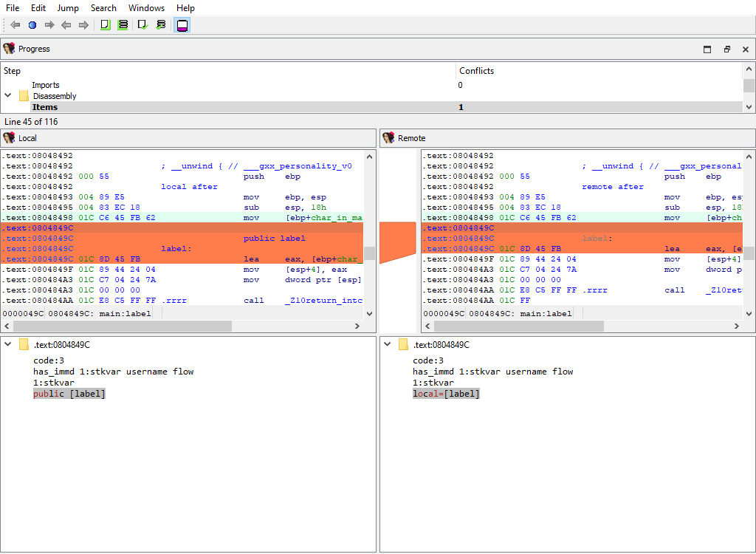Viewport: 756px width, 554px height.
Task: Collapse the local .text:0804849C node
Action: click(x=8, y=345)
